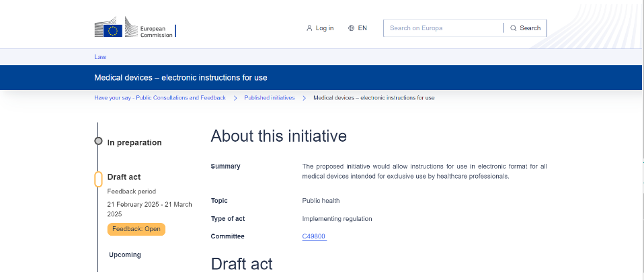Open language selection via globe icon
Viewport: 644px width, 280px height.
[x=351, y=28]
